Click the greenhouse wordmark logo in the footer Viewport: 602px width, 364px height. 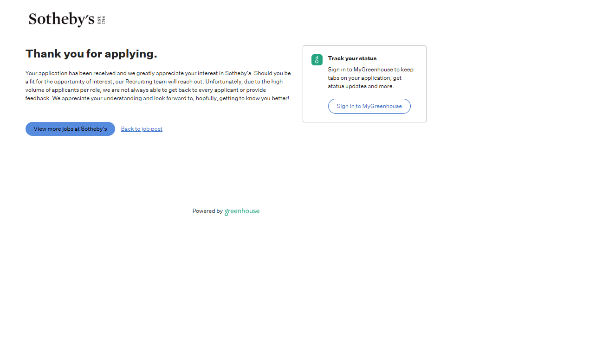click(242, 211)
